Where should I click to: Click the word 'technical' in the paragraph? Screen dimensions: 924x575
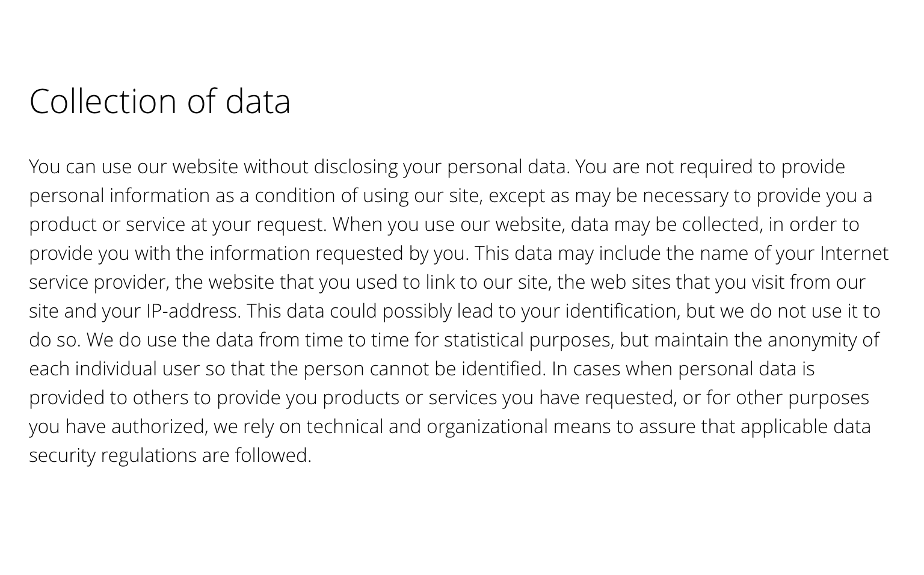(x=345, y=426)
